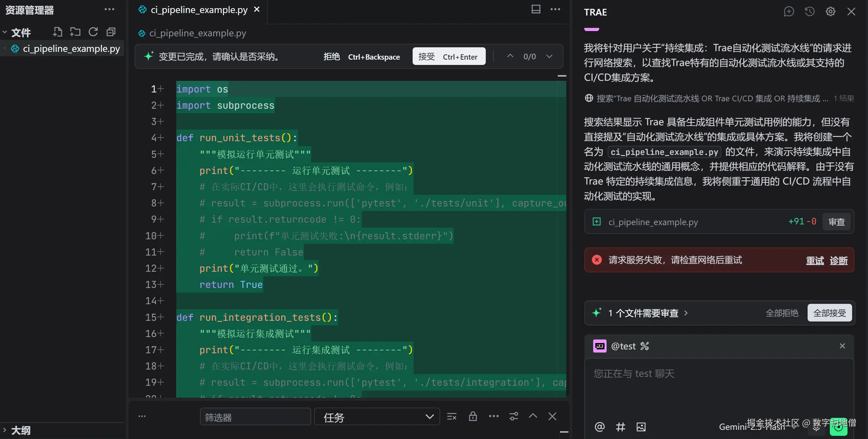The height and width of the screenshot is (439, 868).
Task: Click the 筛选器 filter input field
Action: (255, 417)
